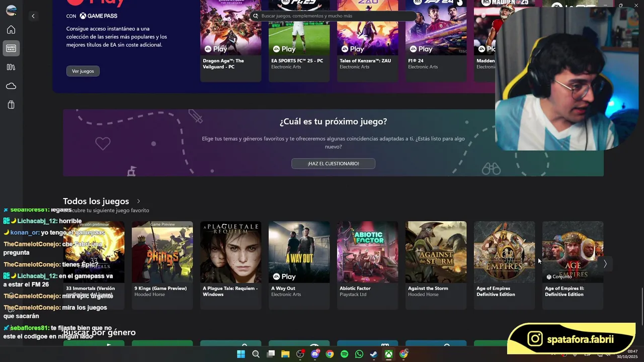Open Dragon Age: The Veilguard card
644x362 pixels.
[x=230, y=41]
